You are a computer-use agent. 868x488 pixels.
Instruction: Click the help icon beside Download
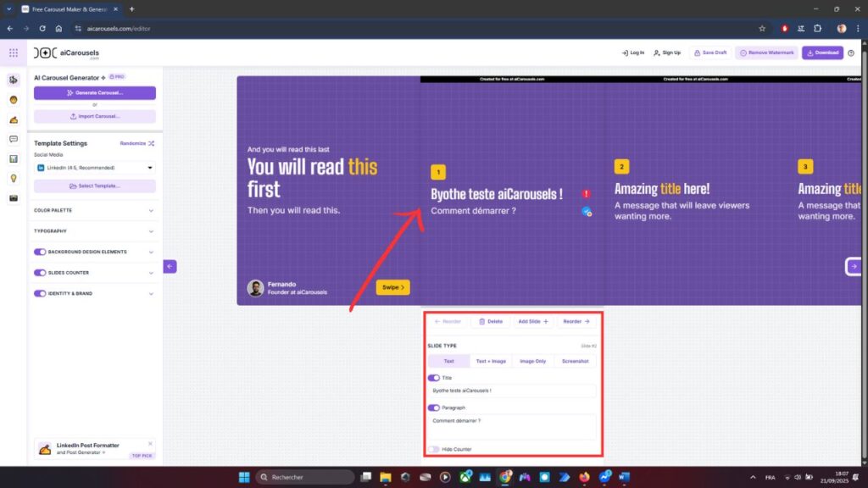851,53
